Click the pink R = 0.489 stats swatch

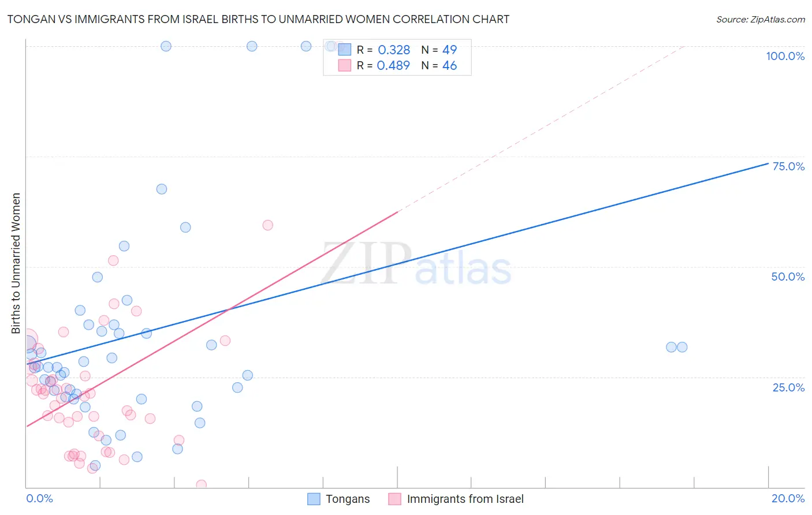click(345, 65)
